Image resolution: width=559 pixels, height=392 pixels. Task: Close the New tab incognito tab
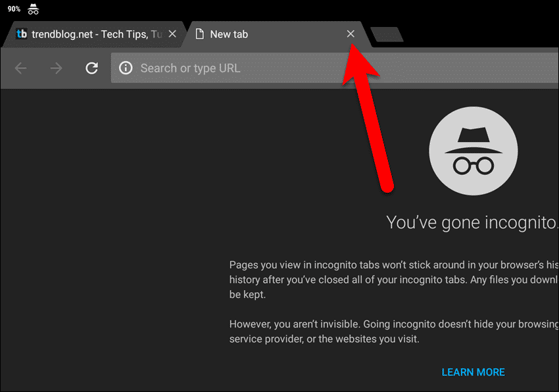coord(351,34)
